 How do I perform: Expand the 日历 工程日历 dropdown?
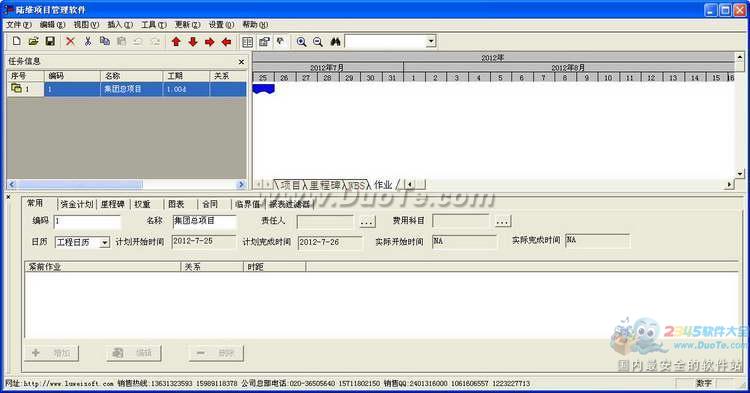click(x=105, y=243)
